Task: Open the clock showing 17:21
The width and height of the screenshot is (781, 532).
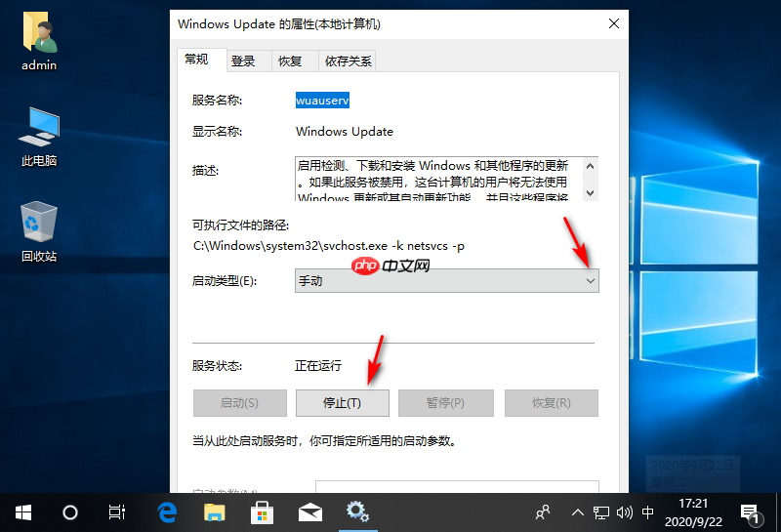Action: click(x=693, y=512)
